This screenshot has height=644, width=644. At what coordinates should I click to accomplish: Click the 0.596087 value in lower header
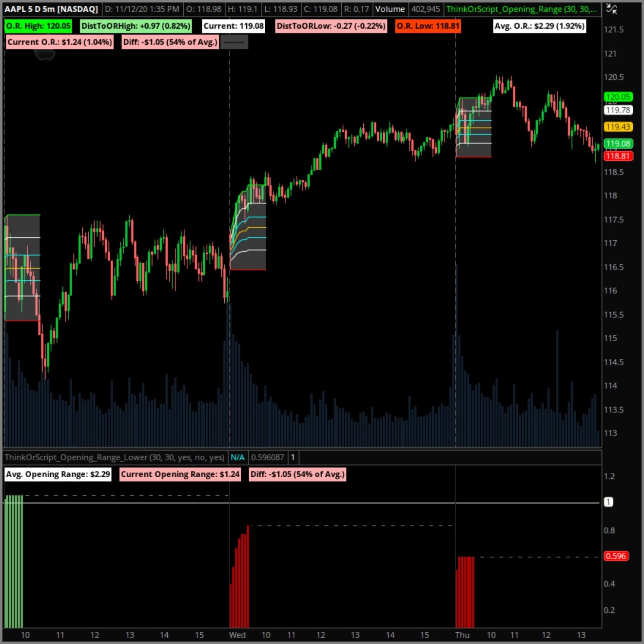(x=267, y=457)
